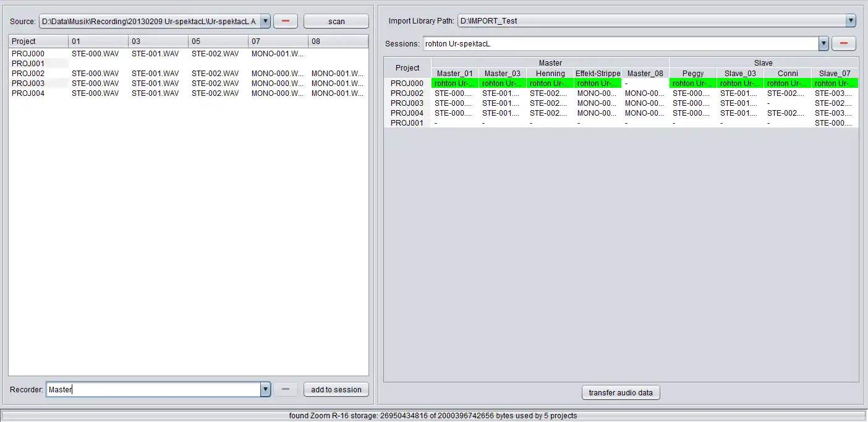
Task: Click the 07 column header in source table
Action: 278,41
